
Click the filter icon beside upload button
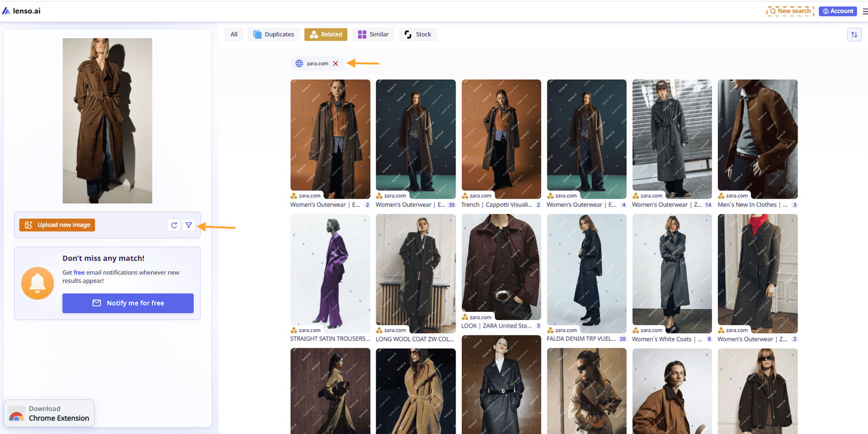point(189,225)
